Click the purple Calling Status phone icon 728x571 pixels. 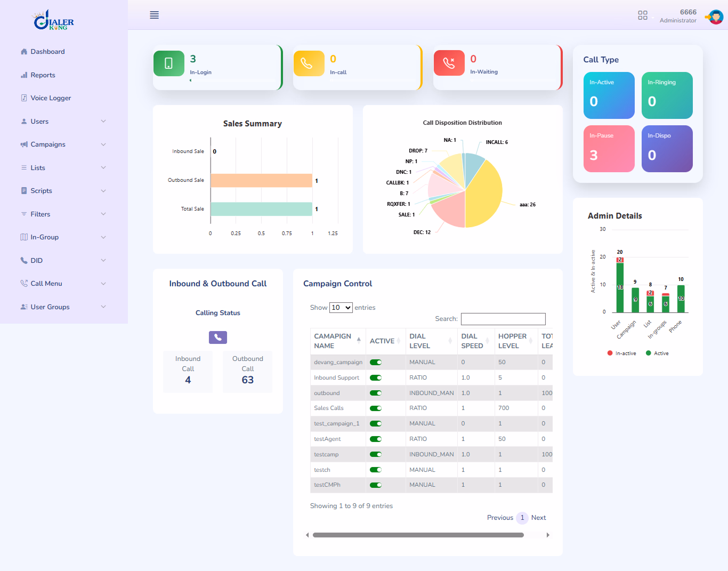click(218, 337)
